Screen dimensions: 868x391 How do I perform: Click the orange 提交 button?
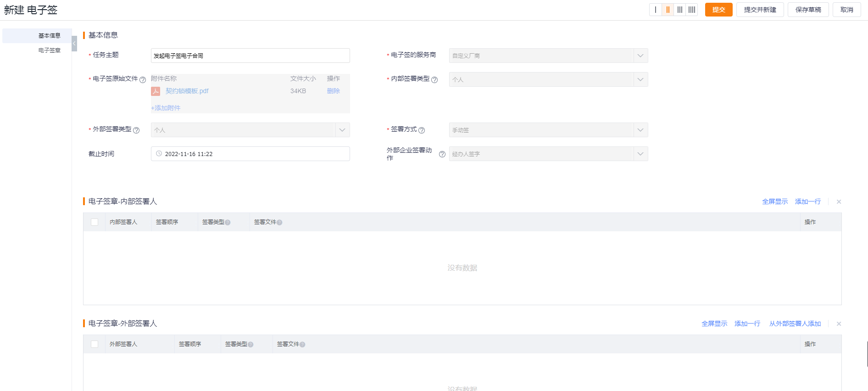point(718,10)
